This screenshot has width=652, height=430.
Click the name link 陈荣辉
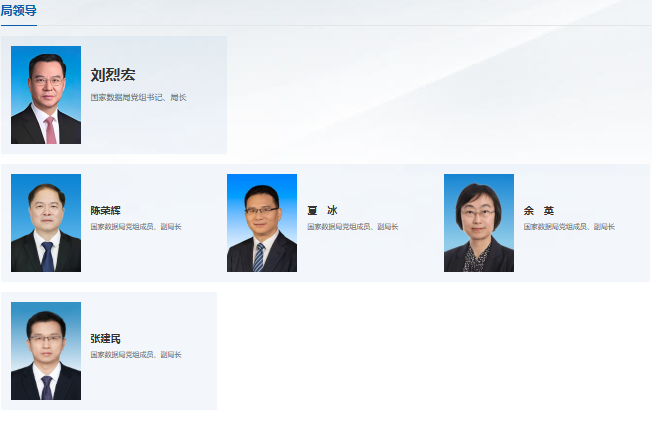pyautogui.click(x=106, y=211)
